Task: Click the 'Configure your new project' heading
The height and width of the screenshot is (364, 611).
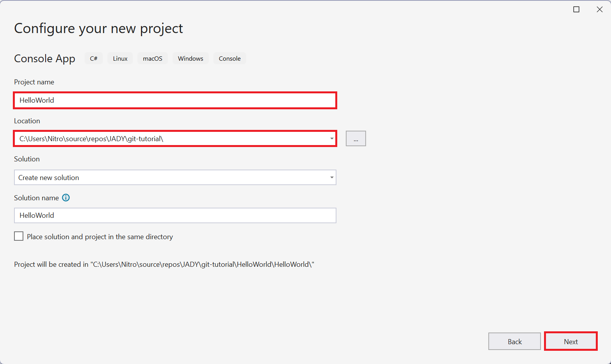Action: click(x=99, y=29)
